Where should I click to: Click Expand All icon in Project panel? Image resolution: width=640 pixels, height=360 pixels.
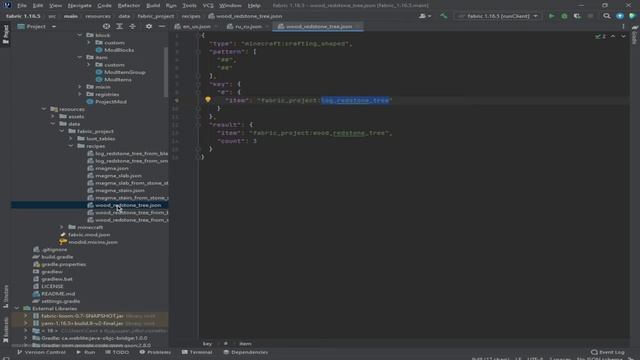click(x=120, y=27)
